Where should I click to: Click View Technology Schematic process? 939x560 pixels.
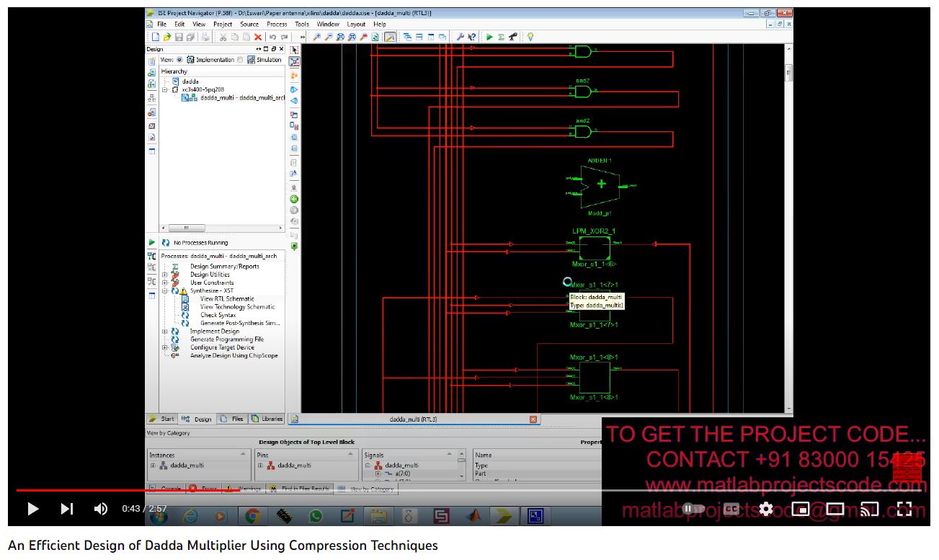click(237, 307)
